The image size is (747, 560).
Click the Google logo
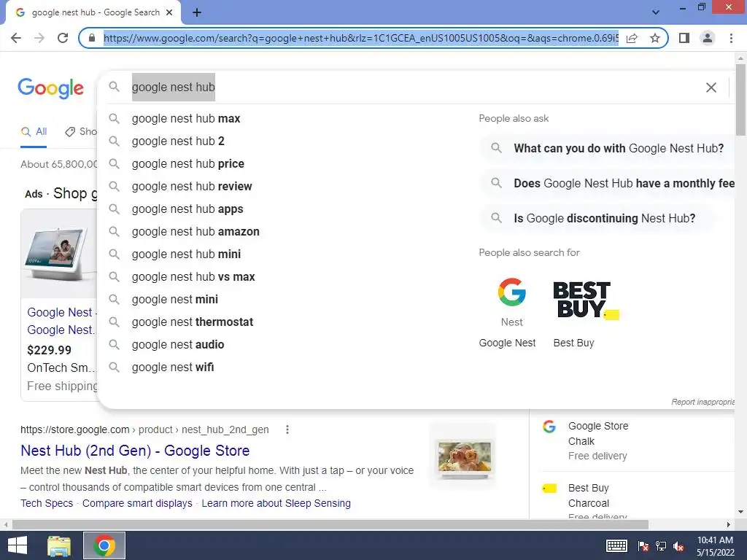coord(50,88)
